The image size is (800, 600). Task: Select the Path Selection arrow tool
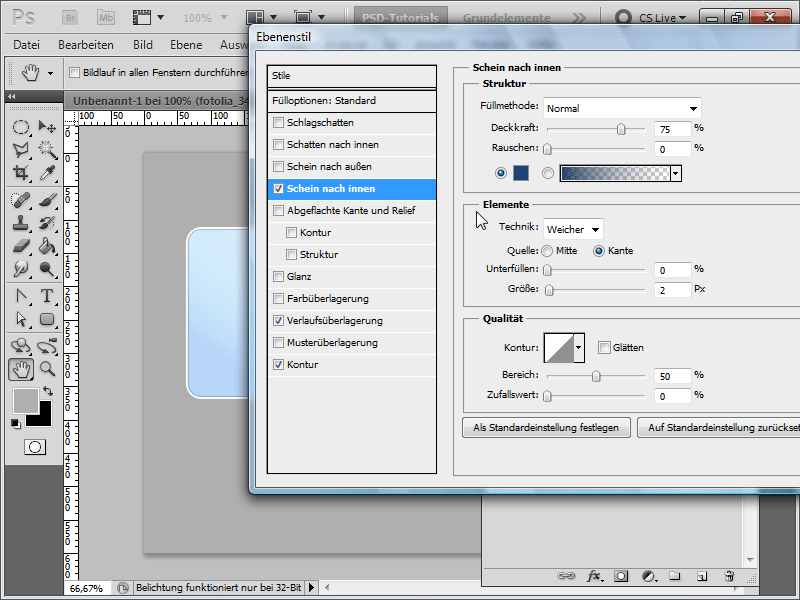point(20,319)
